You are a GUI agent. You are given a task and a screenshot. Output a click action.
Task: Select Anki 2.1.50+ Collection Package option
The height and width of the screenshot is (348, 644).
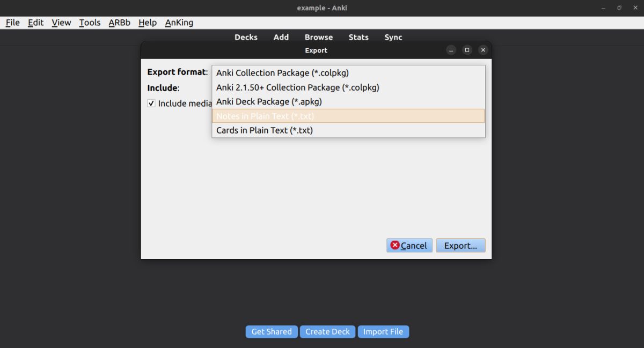348,87
